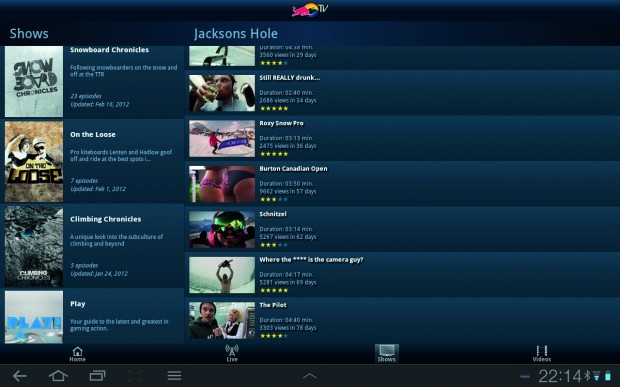Viewport: 620px width, 387px height.
Task: Open the Videos tab
Action: click(541, 354)
